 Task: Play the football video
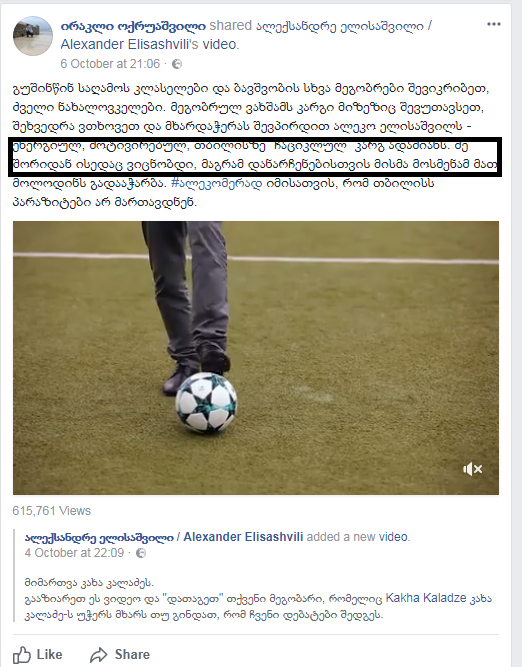[x=256, y=358]
